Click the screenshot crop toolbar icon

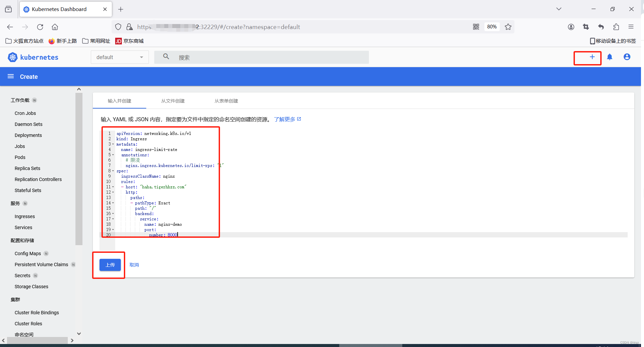586,27
